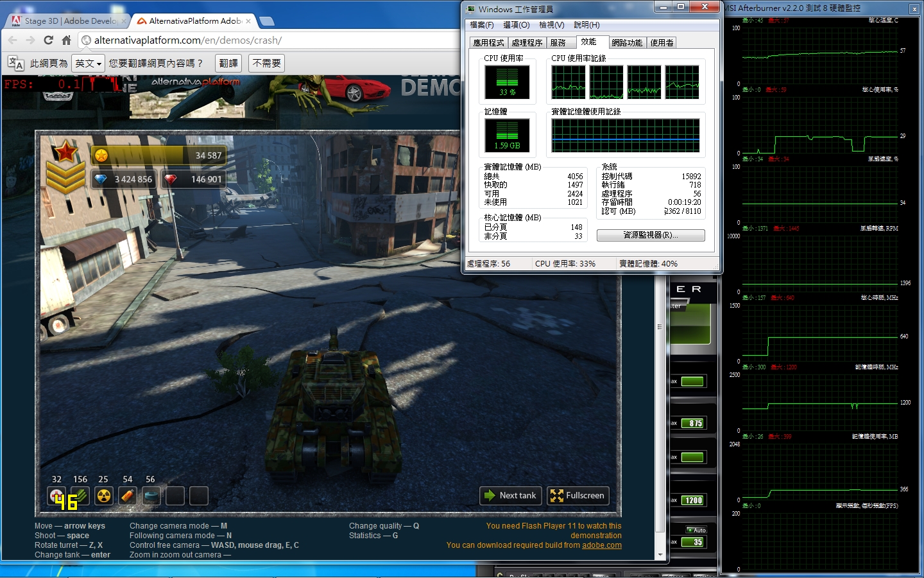924x578 pixels.
Task: Click the text 'Change camera mode — M'
Action: pyautogui.click(x=178, y=526)
